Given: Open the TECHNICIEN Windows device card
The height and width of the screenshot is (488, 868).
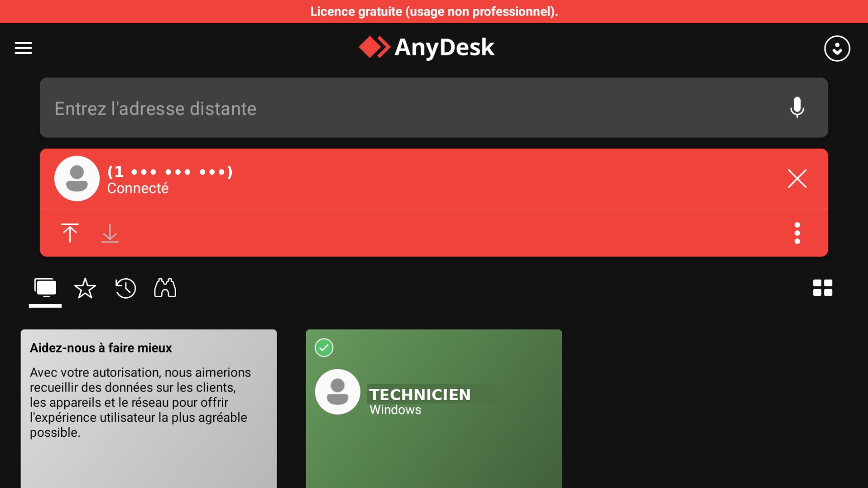Looking at the screenshot, I should coord(433,409).
